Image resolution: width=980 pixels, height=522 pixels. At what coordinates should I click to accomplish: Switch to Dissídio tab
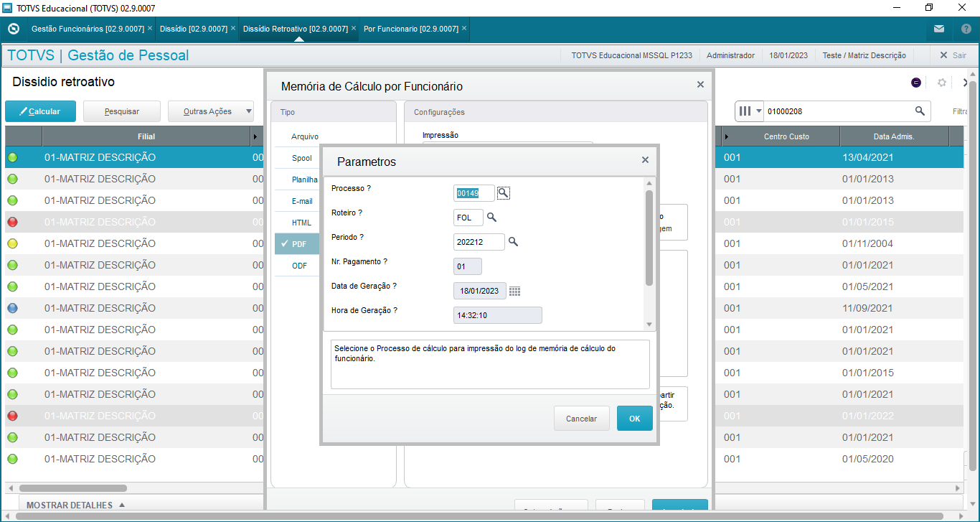[x=194, y=29]
